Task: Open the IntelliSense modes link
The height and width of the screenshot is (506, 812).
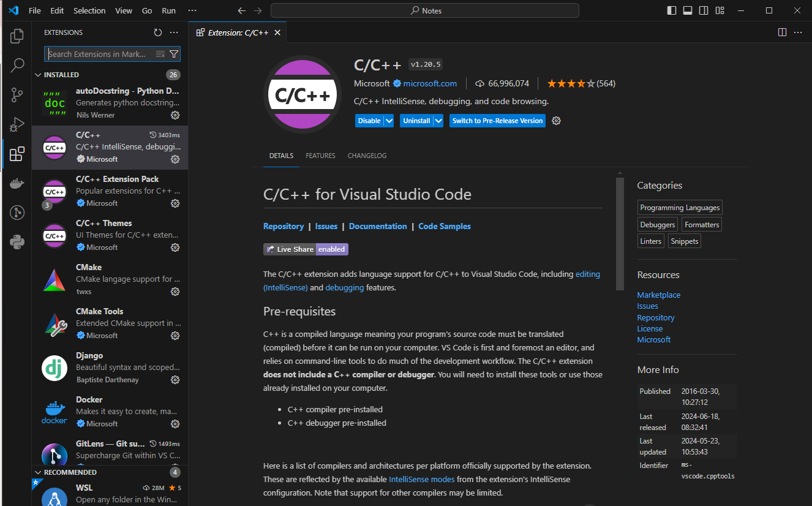Action: (421, 479)
